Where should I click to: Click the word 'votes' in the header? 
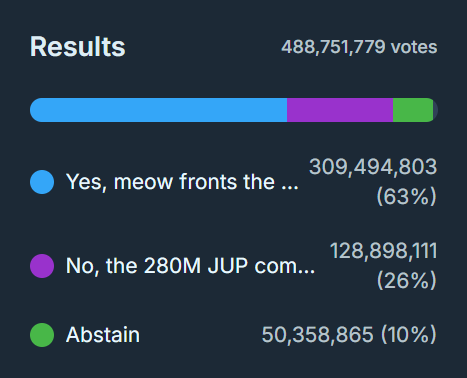[414, 47]
